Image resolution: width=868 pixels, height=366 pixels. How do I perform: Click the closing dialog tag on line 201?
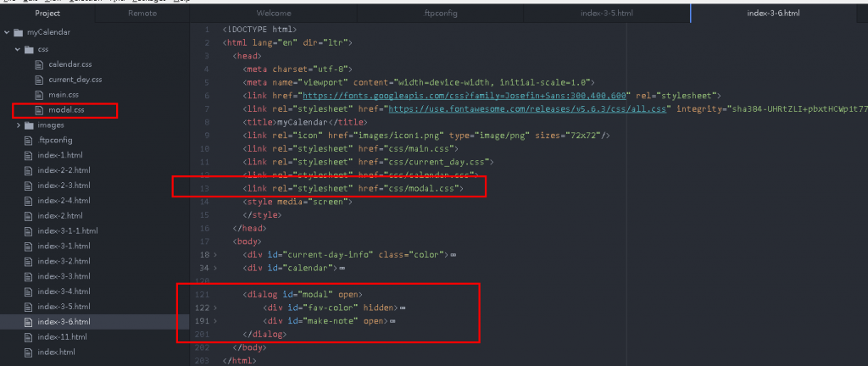click(264, 335)
